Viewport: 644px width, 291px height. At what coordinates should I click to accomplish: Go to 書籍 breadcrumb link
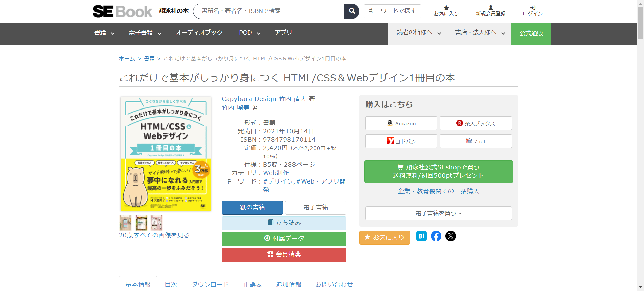[x=149, y=59]
